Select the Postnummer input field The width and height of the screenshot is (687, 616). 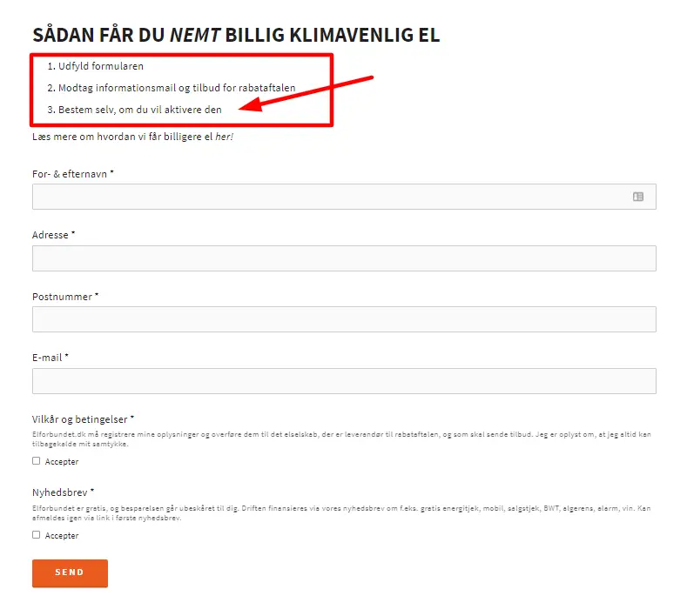tap(344, 319)
